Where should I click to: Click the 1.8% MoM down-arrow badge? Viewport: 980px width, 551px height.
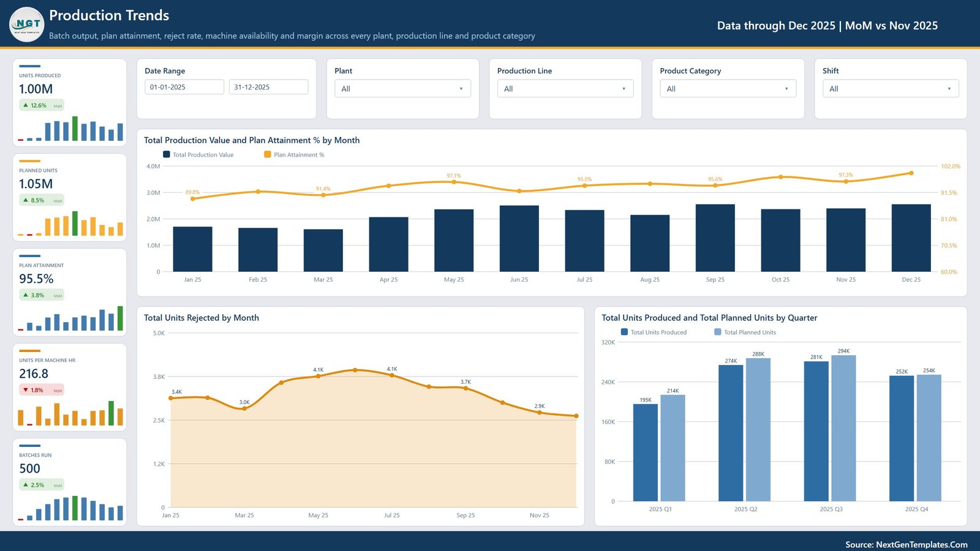pos(42,390)
